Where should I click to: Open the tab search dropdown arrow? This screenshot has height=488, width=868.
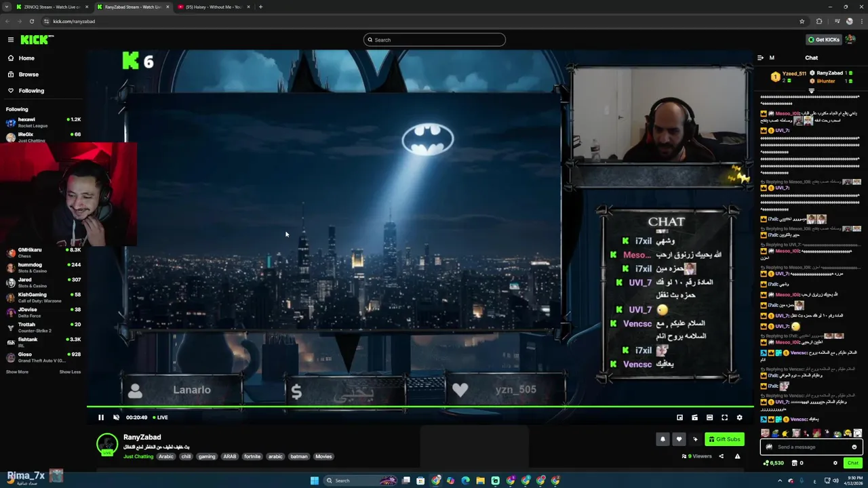(x=7, y=7)
